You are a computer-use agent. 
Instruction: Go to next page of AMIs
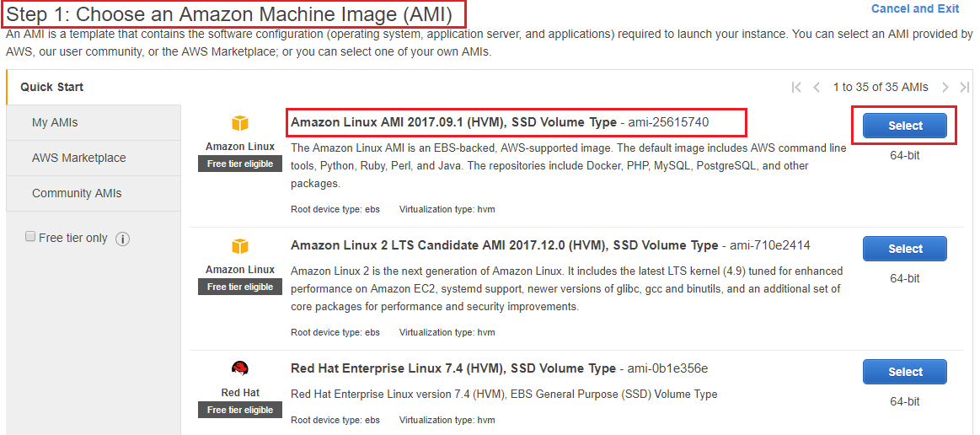[945, 88]
